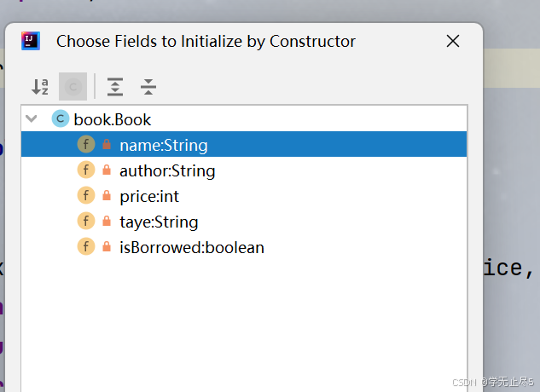Click the dialog title bar text
This screenshot has width=540, height=392.
pyautogui.click(x=206, y=41)
